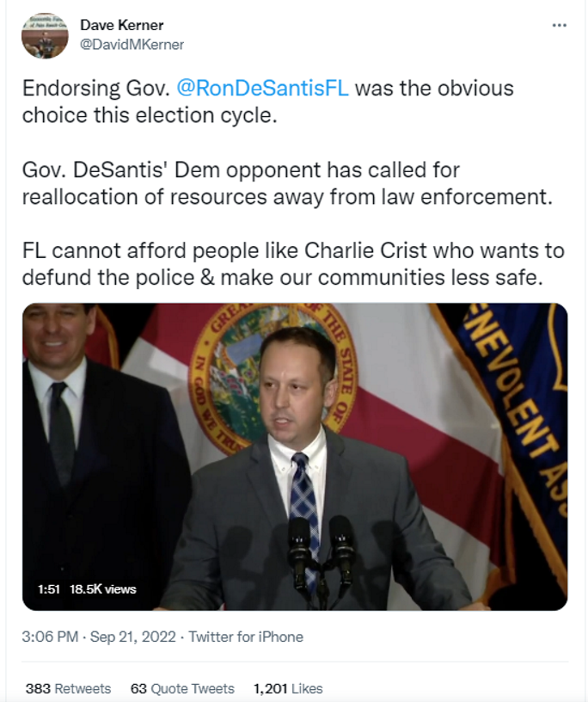Open the tweet's three-dot more options menu

[559, 26]
